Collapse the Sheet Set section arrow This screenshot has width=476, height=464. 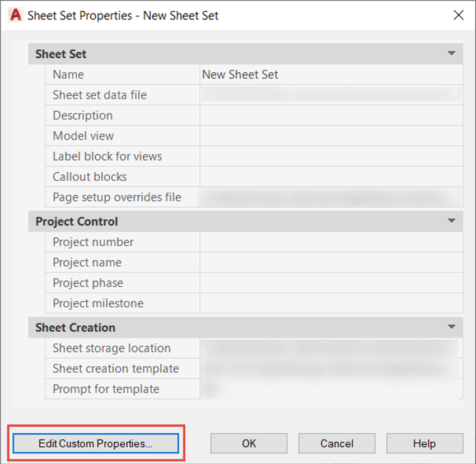pyautogui.click(x=451, y=54)
